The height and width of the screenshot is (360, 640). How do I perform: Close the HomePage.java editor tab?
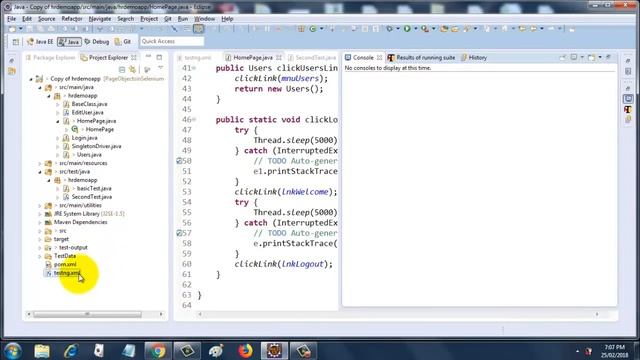279,58
